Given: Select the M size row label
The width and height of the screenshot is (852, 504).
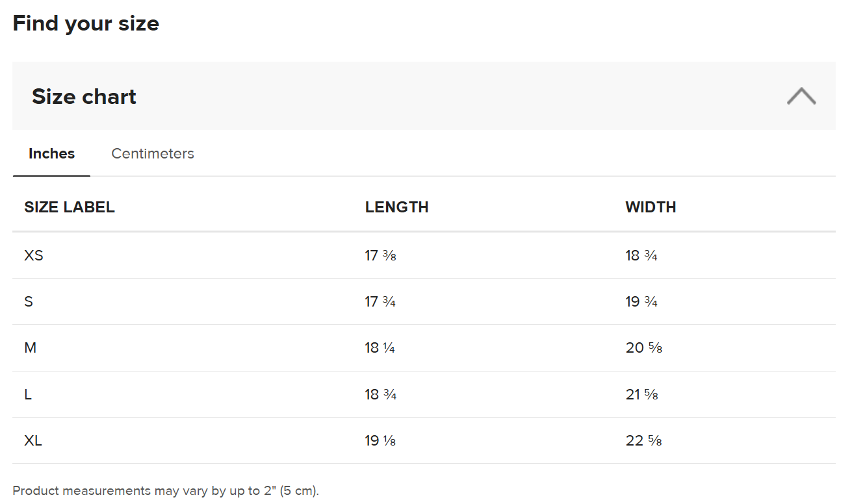Looking at the screenshot, I should 31,348.
